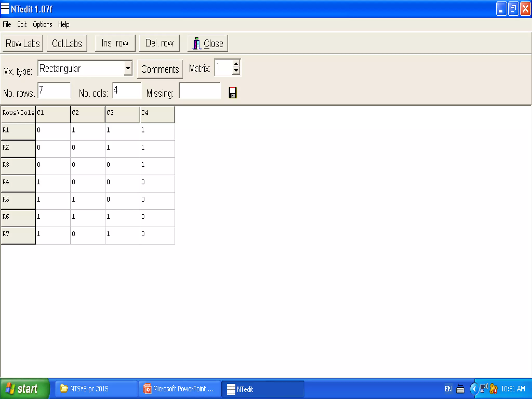Select cell at row R4 column C1

pos(53,182)
